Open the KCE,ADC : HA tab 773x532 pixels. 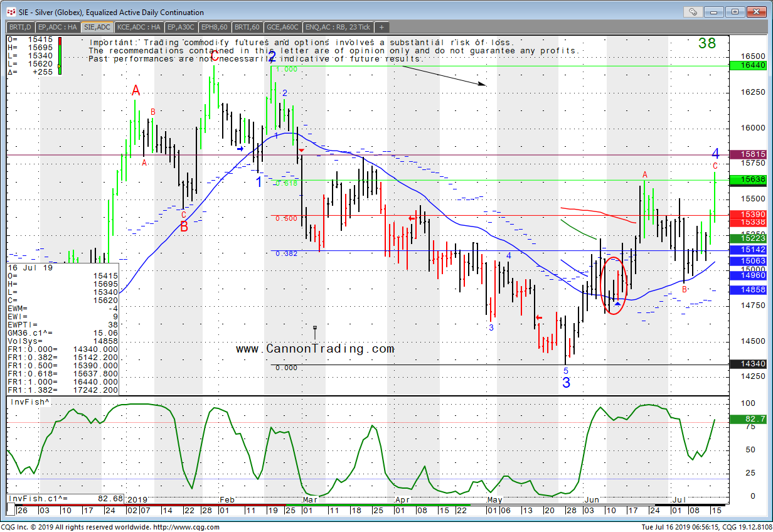coord(139,27)
